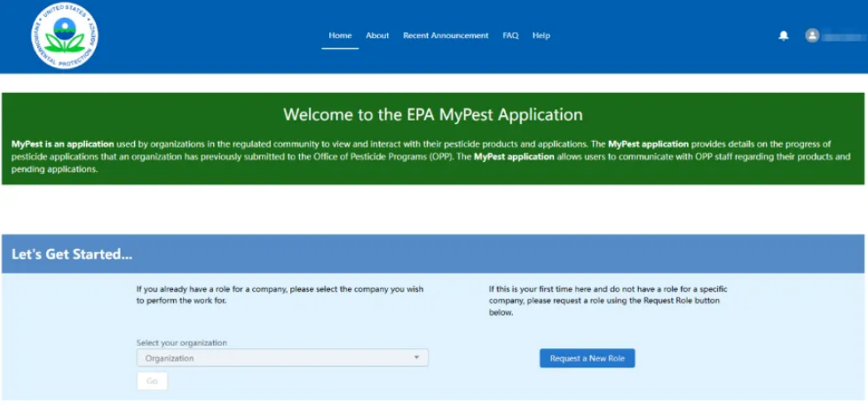
Task: Open the user profile avatar icon
Action: click(x=811, y=35)
